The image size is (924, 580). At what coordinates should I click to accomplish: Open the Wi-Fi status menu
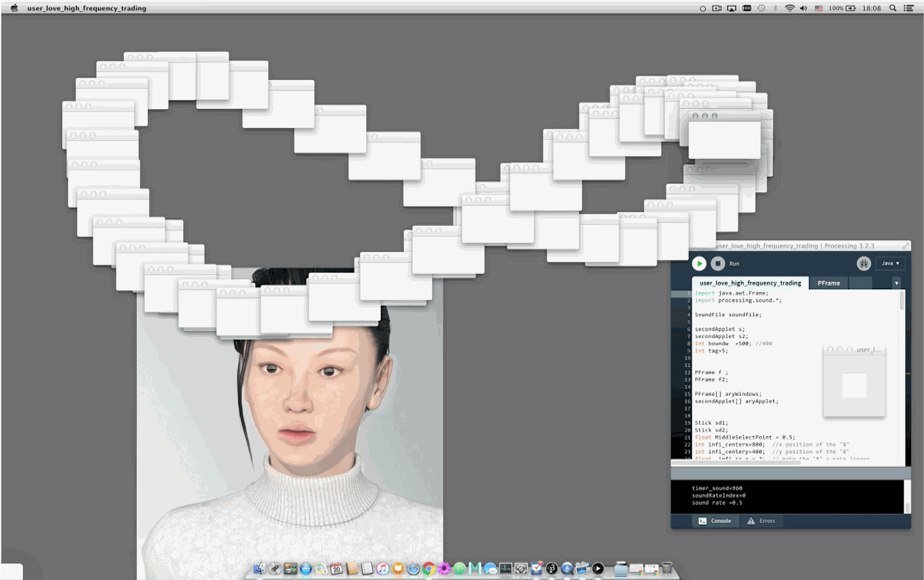pos(789,8)
